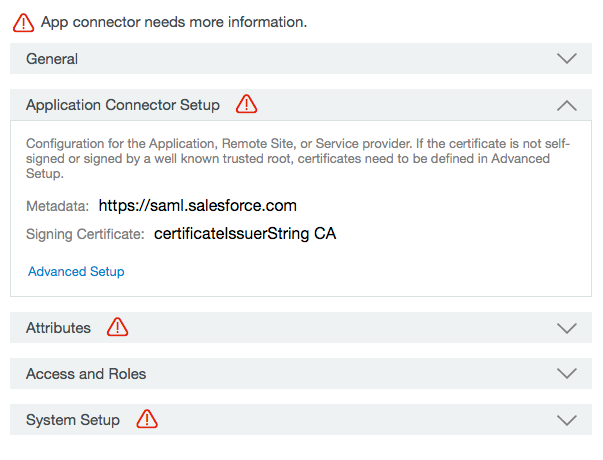Click the Signing Certificate label
The width and height of the screenshot is (603, 460).
(85, 234)
